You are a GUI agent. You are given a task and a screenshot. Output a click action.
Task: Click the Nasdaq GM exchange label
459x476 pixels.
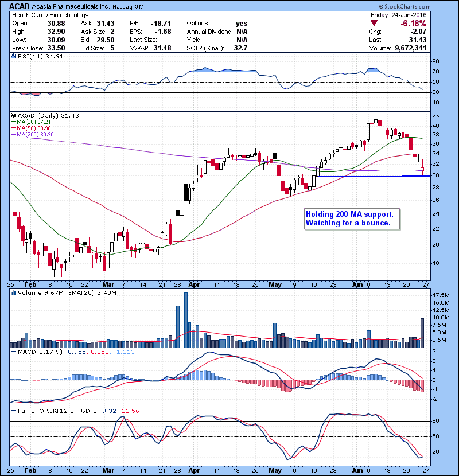(128, 7)
